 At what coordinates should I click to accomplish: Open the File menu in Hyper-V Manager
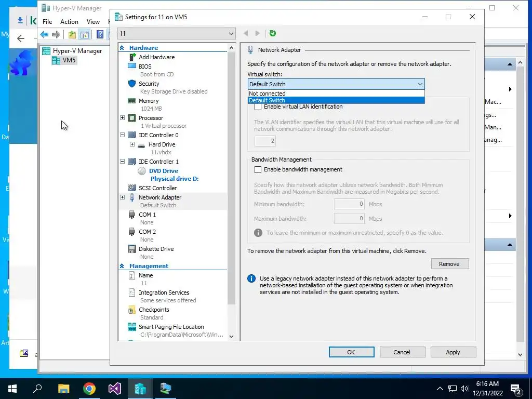pyautogui.click(x=47, y=22)
